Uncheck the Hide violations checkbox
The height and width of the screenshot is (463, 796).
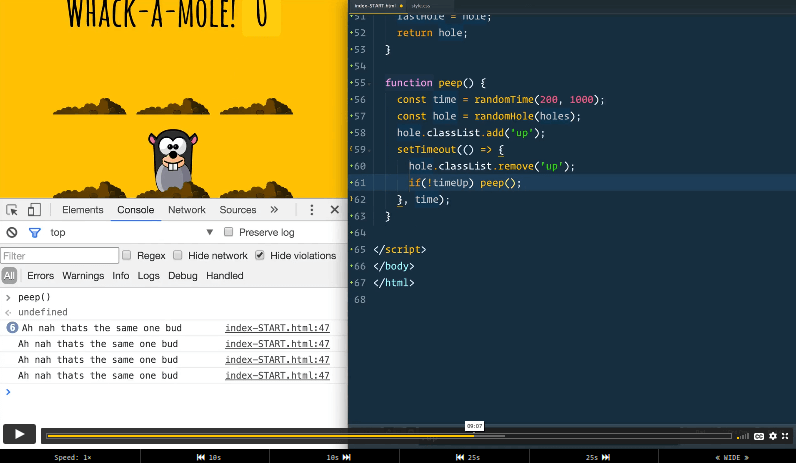pos(260,255)
